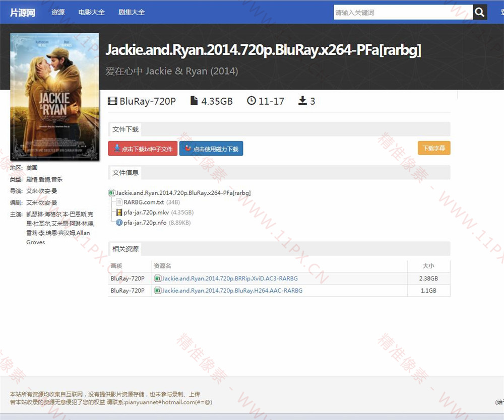
Task: Open the Jackie.and.Ryan BluRay.H264.AAC-RARBG link
Action: click(232, 291)
